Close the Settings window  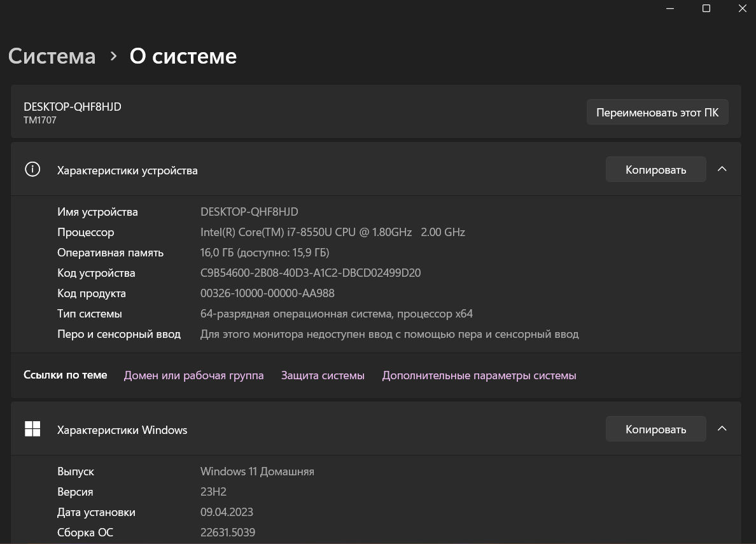point(743,8)
